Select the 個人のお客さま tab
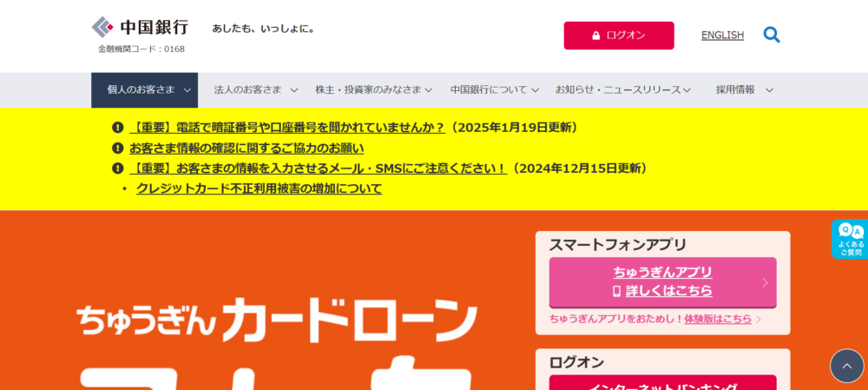868x390 pixels. pyautogui.click(x=144, y=89)
